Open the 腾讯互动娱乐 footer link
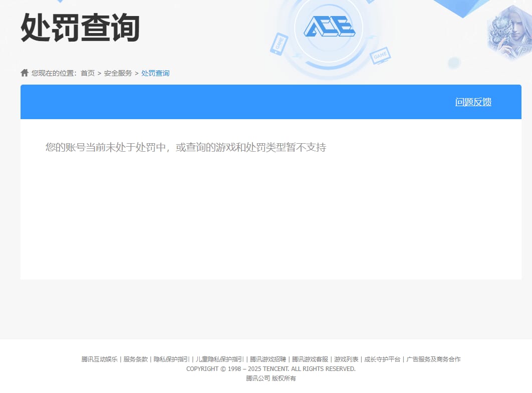 pos(99,359)
